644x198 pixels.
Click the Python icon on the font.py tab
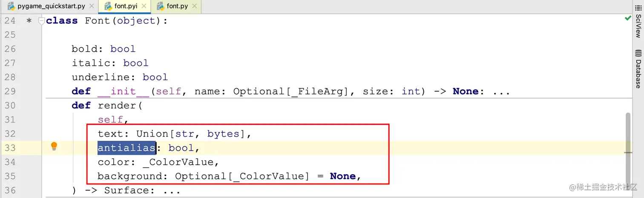click(x=161, y=6)
